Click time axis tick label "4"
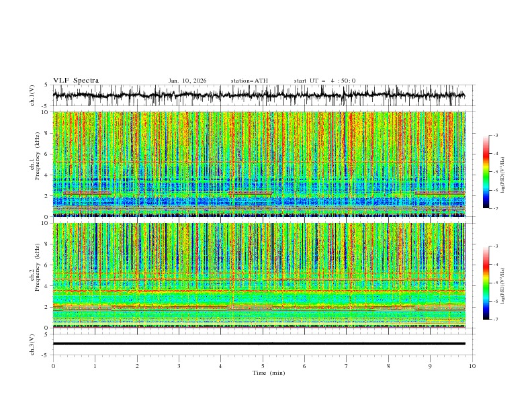 (x=220, y=366)
